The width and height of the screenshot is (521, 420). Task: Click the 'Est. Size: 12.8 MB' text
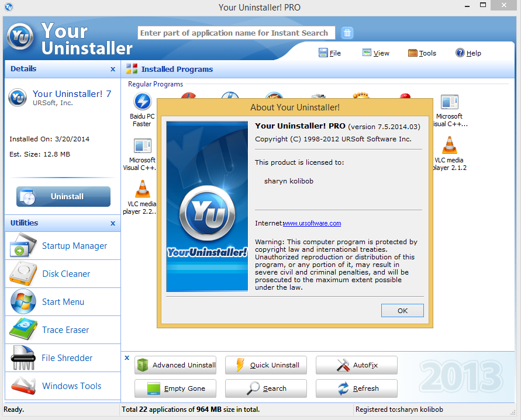(40, 154)
